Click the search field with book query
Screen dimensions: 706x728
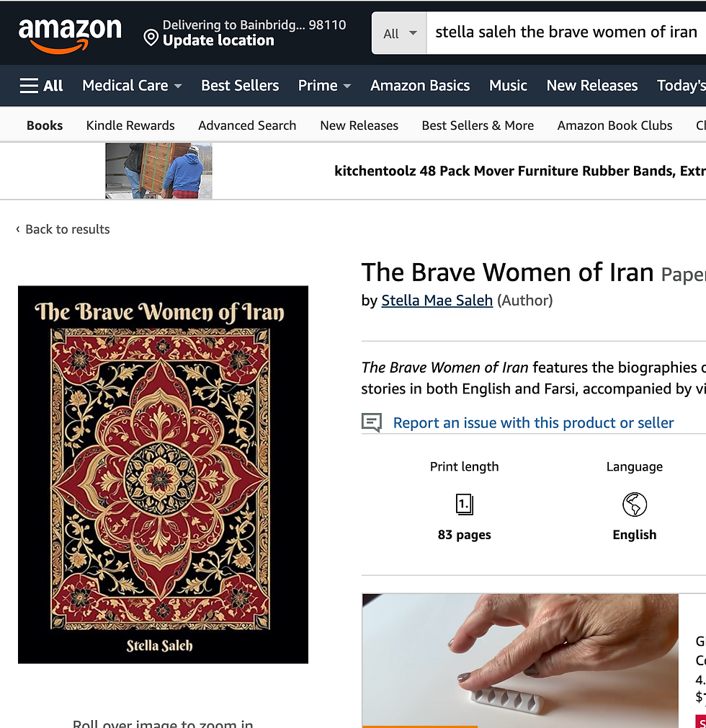pyautogui.click(x=566, y=33)
